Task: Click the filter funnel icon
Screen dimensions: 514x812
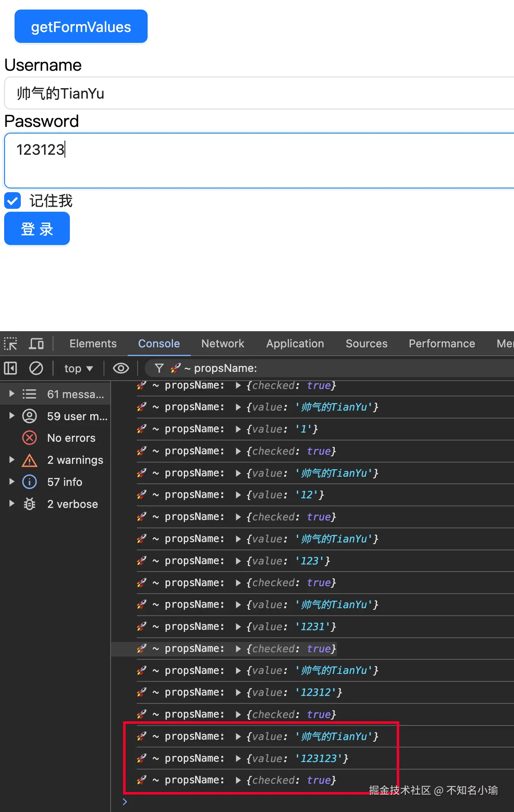Action: [x=159, y=368]
